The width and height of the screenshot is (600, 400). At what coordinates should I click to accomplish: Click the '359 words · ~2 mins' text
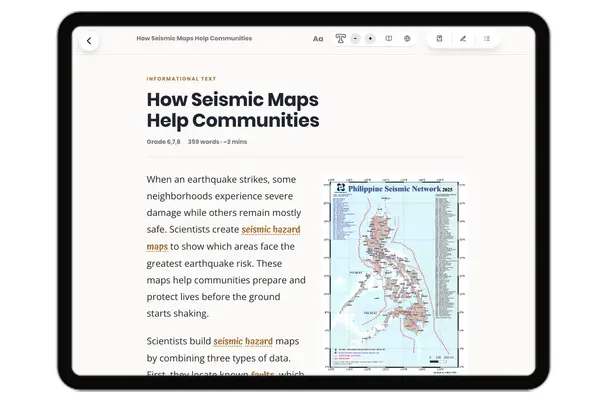(x=217, y=142)
